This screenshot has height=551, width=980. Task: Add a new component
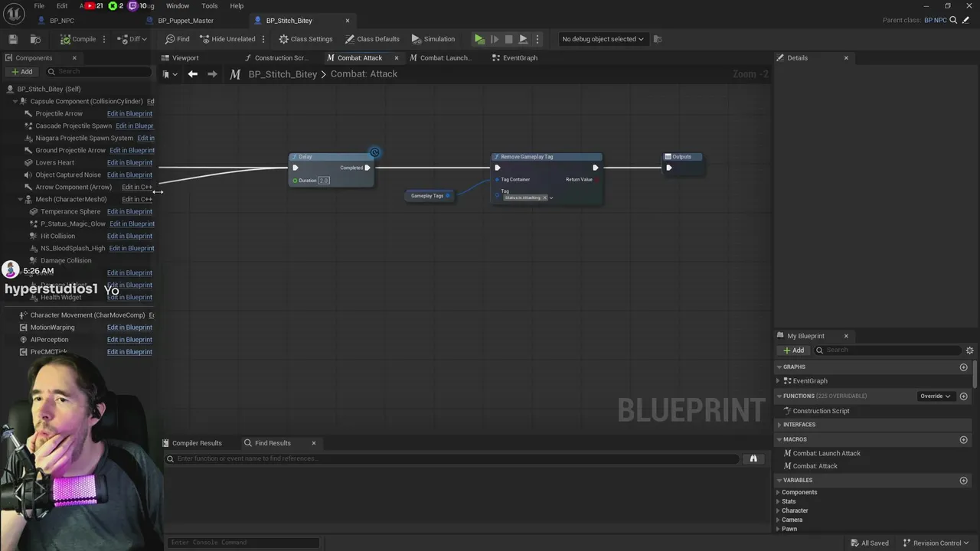(x=21, y=72)
